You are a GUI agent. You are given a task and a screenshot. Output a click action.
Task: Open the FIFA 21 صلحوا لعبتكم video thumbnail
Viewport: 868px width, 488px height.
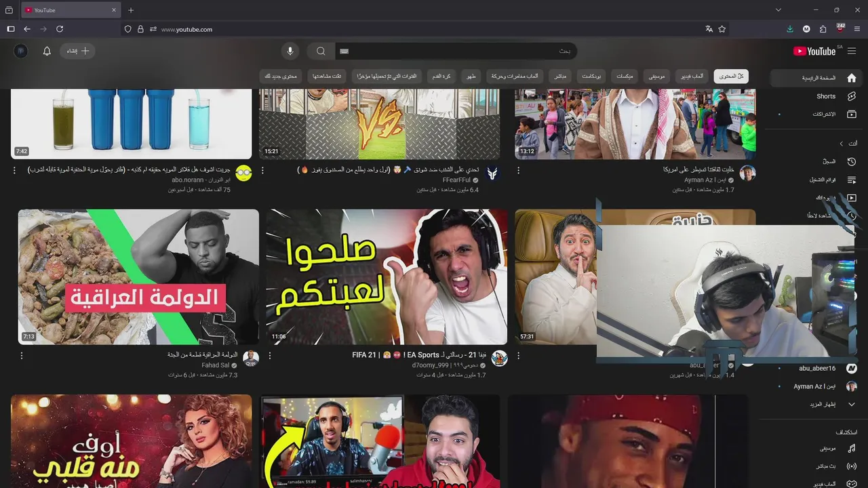[387, 277]
